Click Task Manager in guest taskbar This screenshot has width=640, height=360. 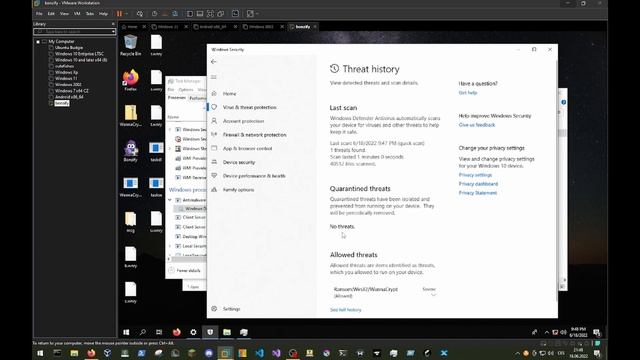point(244,332)
